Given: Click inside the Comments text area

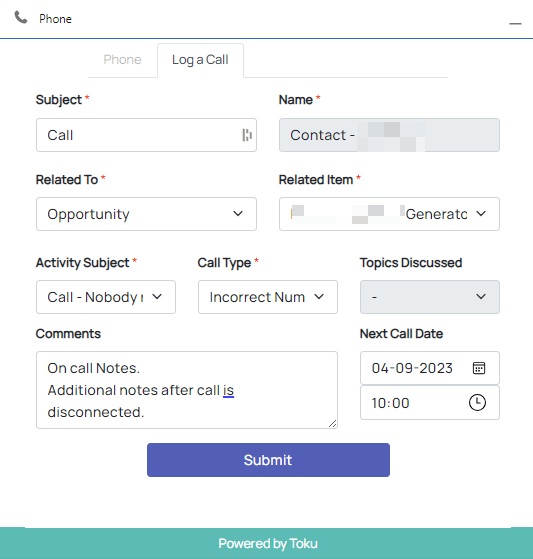Looking at the screenshot, I should [187, 390].
